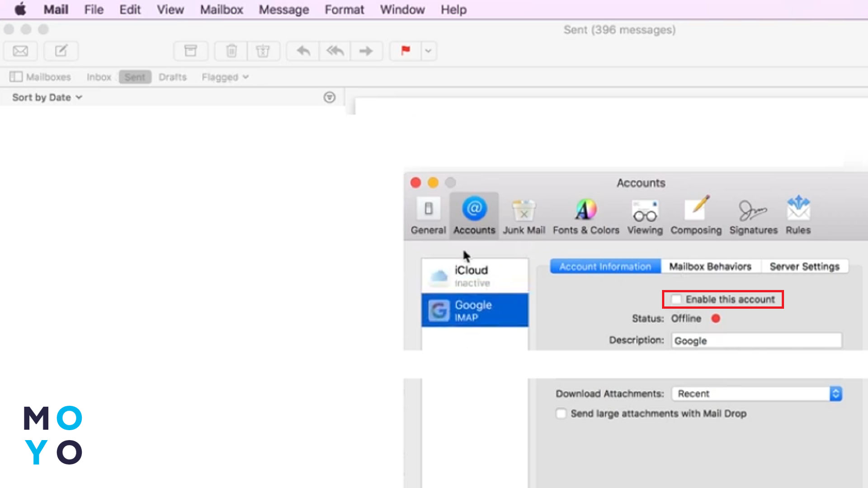Click the Reply All arrows icon

pos(335,51)
